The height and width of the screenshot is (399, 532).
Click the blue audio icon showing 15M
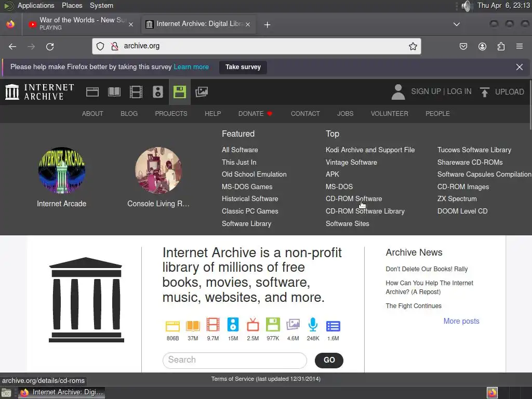tap(233, 325)
